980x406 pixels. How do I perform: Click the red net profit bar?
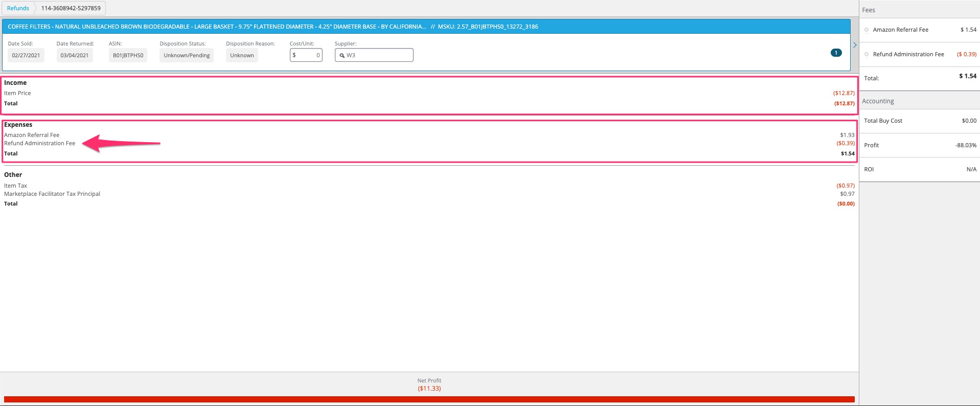point(429,399)
